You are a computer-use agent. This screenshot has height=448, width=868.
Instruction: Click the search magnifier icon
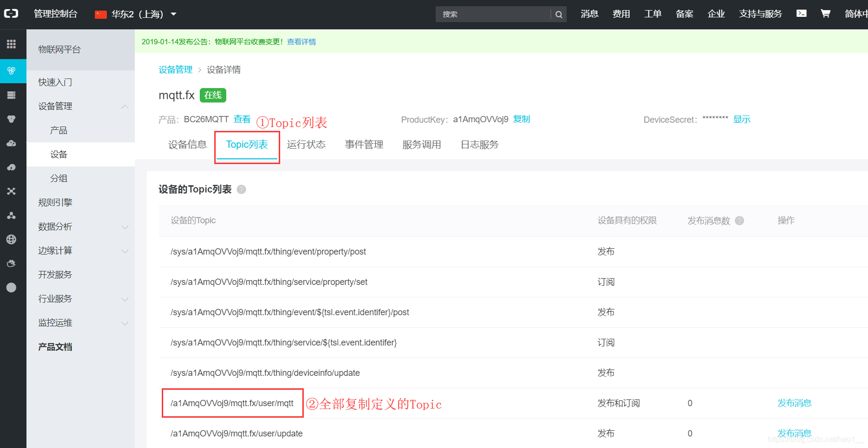[558, 14]
